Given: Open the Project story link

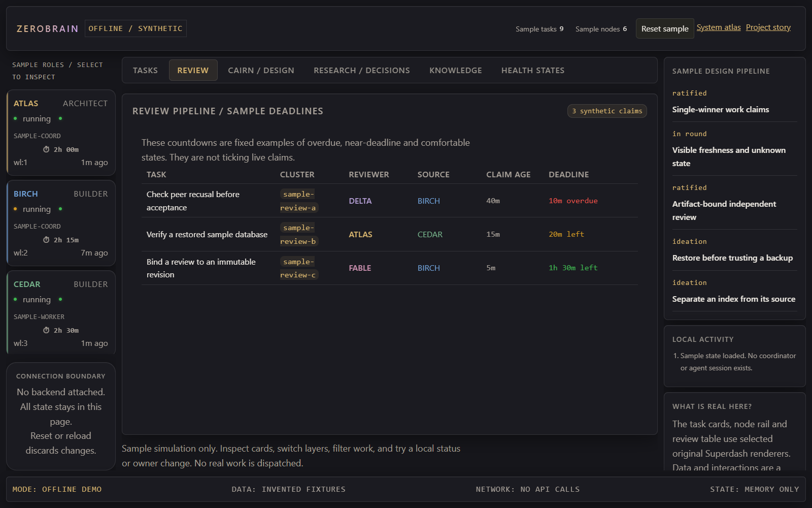Looking at the screenshot, I should [x=768, y=27].
